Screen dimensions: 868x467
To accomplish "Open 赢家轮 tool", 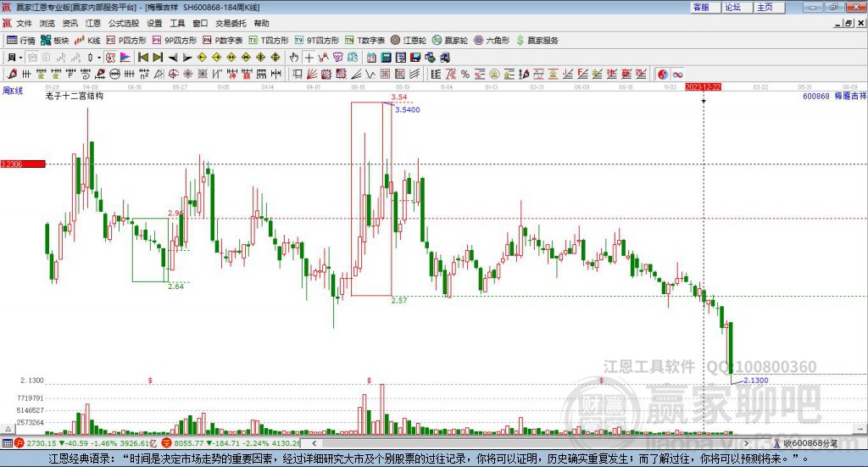I will [450, 41].
